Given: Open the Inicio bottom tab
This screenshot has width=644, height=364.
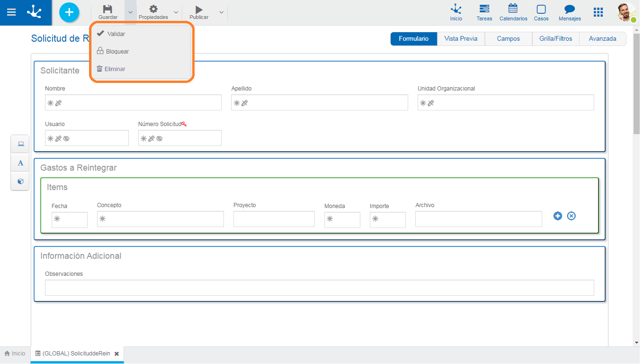Looking at the screenshot, I should point(15,354).
